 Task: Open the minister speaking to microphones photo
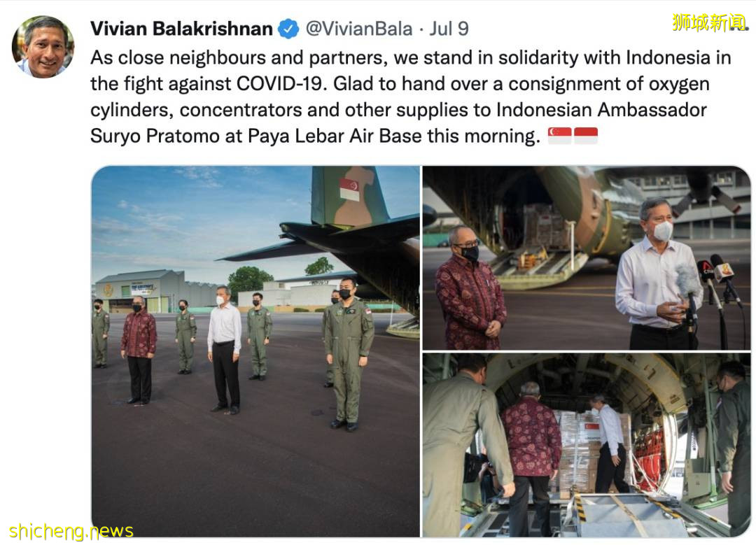click(x=587, y=257)
